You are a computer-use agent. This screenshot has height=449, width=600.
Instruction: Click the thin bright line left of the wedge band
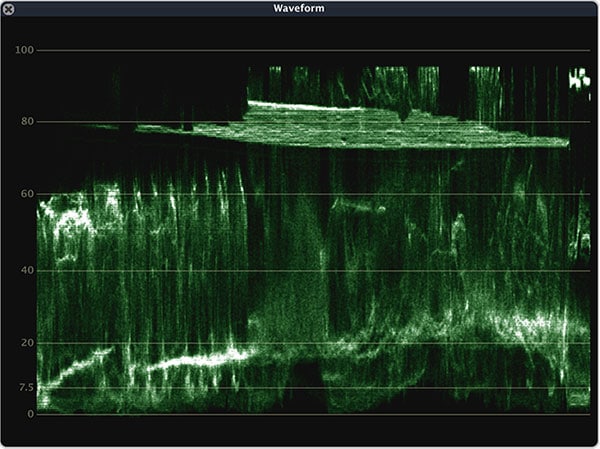click(105, 126)
